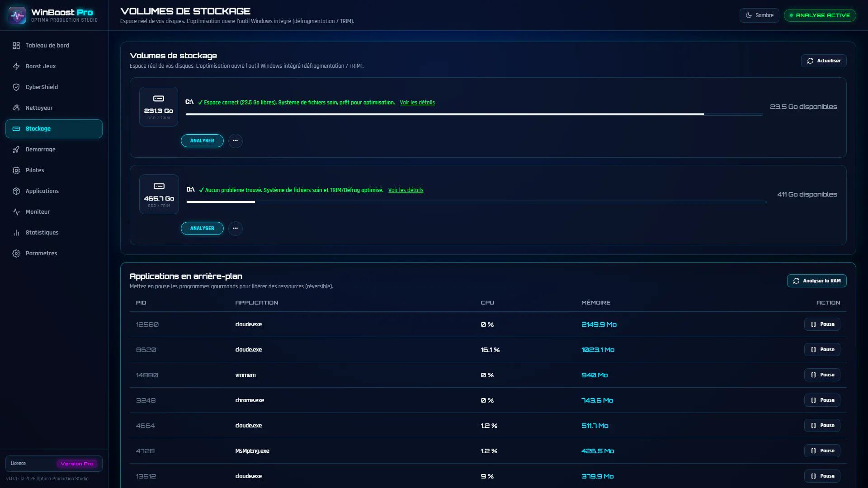Open Voir les détails link for C:\
This screenshot has width=868, height=488.
click(417, 103)
